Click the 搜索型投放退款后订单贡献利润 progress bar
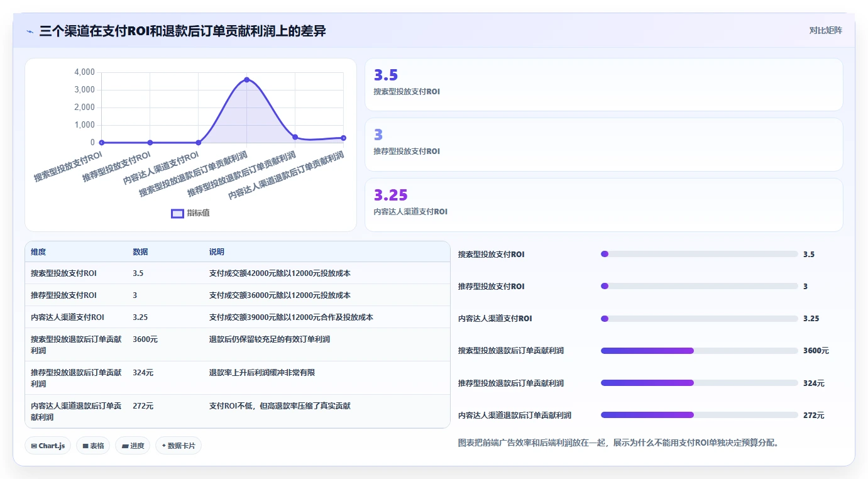 699,351
